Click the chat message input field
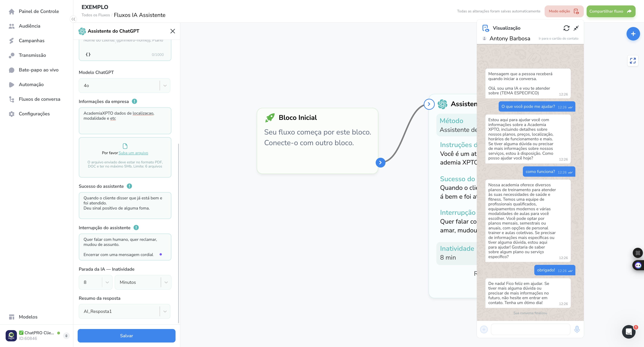 [x=531, y=330]
